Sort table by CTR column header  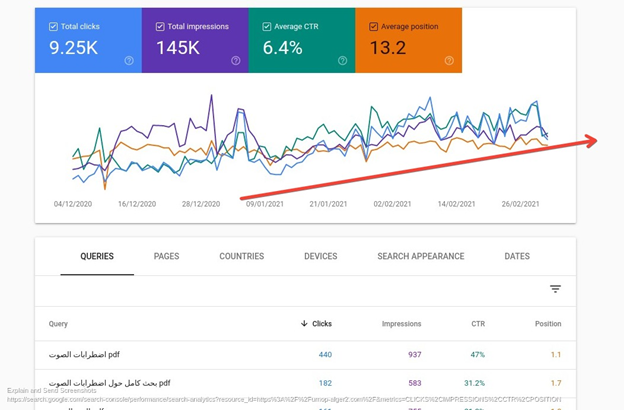tap(476, 324)
